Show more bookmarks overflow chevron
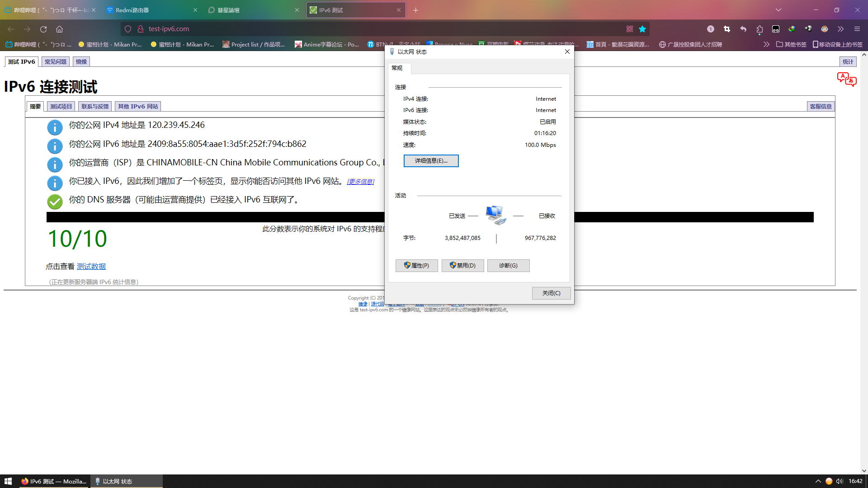Image resolution: width=868 pixels, height=488 pixels. pos(766,44)
